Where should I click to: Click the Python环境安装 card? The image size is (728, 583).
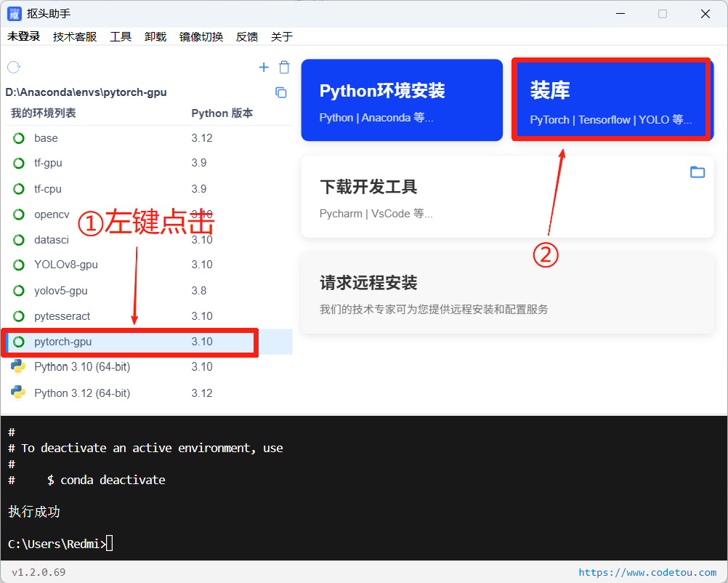coord(402,100)
